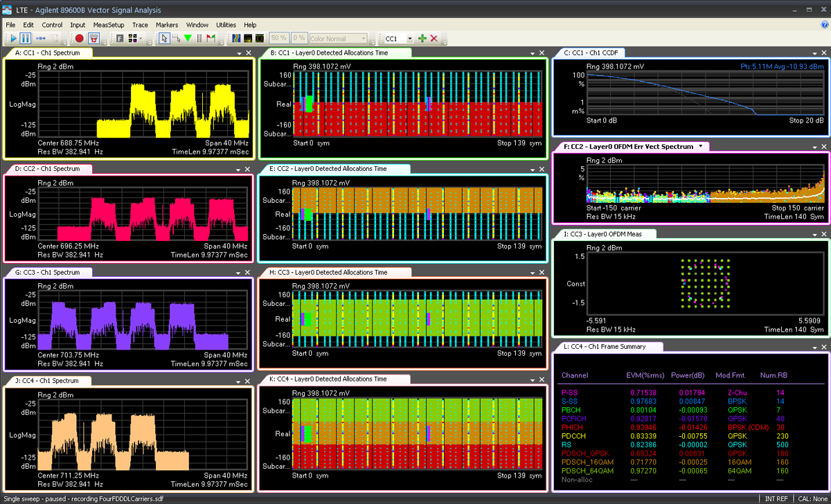The height and width of the screenshot is (504, 831).
Task: Toggle the Pause button in toolbar
Action: click(x=26, y=39)
